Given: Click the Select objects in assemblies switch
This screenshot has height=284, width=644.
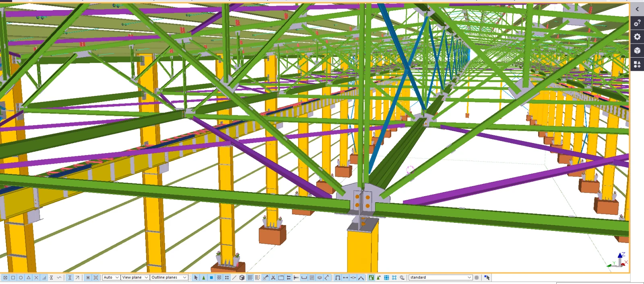Looking at the screenshot, I should point(394,278).
